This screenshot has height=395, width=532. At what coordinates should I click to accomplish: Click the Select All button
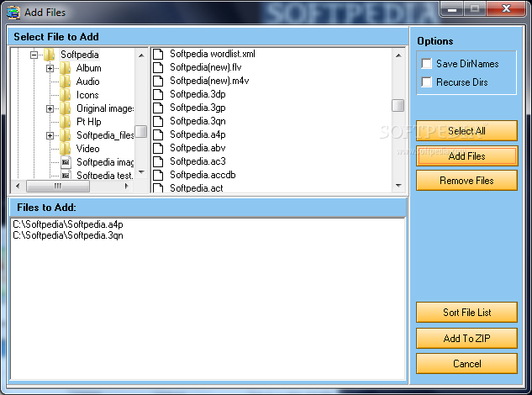coord(466,130)
